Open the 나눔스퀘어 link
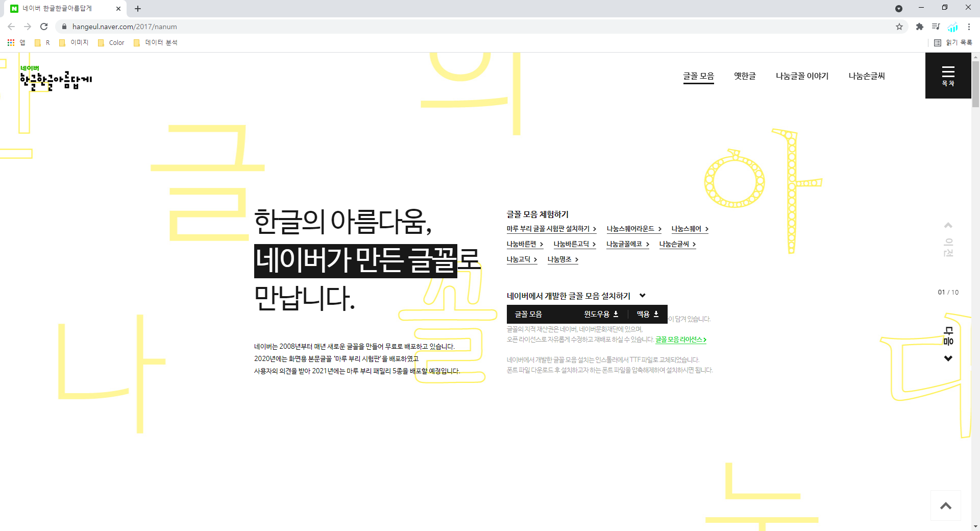 (x=690, y=229)
